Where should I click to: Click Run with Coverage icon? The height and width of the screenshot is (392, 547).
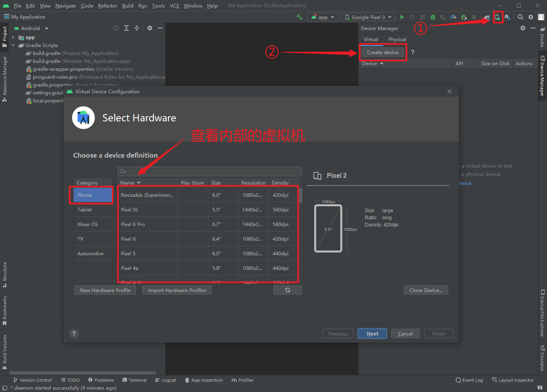tap(443, 17)
